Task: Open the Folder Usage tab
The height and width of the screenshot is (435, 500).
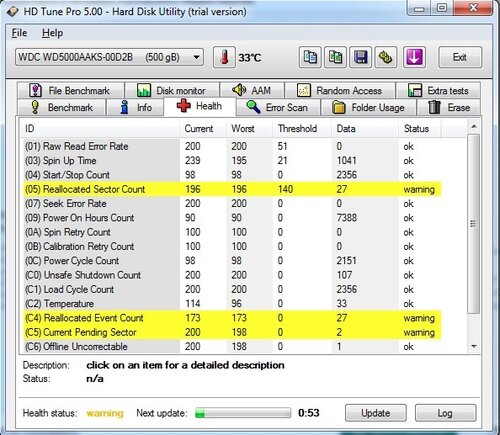Action: (x=369, y=107)
